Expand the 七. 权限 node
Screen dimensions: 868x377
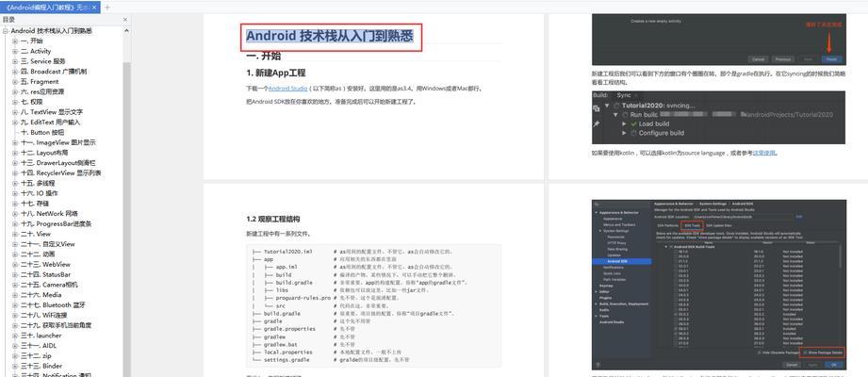coord(15,102)
